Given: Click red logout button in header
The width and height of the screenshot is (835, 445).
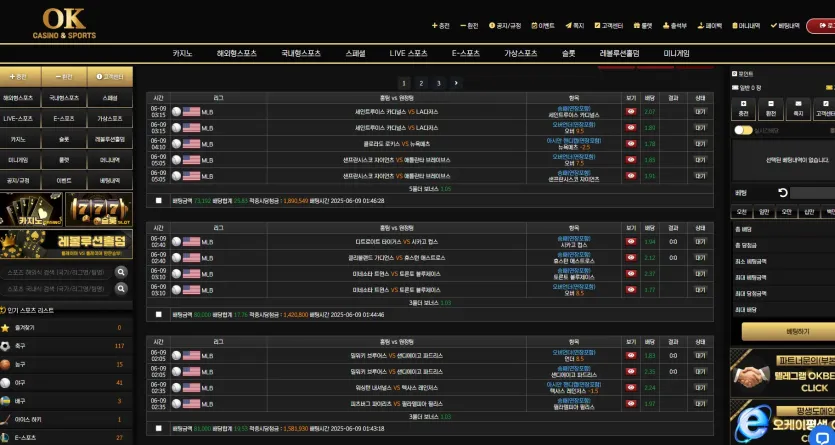Looking at the screenshot, I should tap(821, 26).
